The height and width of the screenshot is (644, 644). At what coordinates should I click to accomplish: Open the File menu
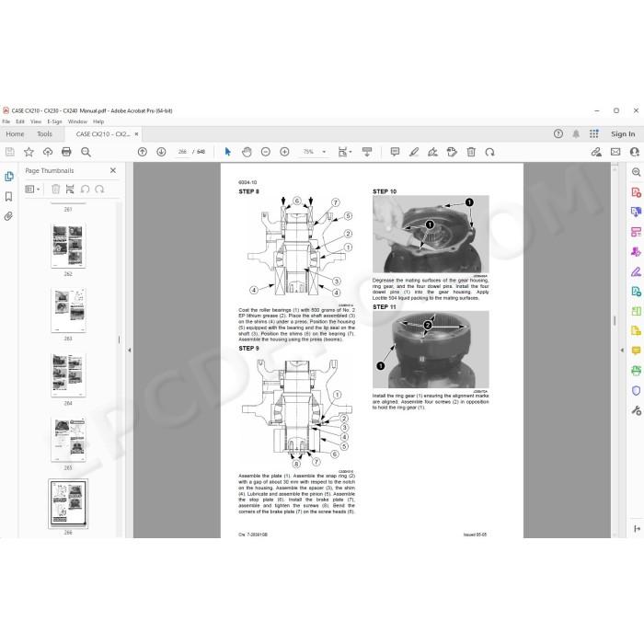[x=6, y=121]
